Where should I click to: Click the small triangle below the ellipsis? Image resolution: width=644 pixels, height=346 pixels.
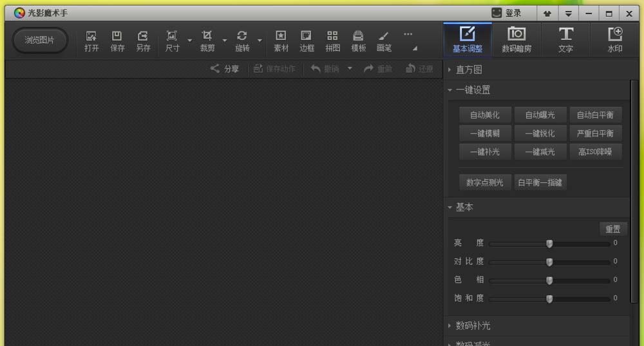[415, 48]
